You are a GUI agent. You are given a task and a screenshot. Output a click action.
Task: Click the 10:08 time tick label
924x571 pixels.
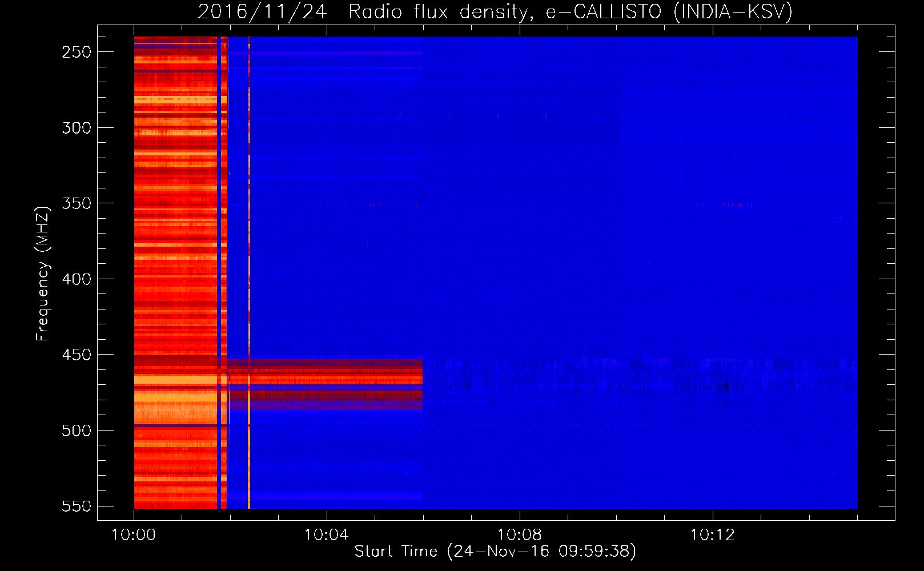(520, 535)
